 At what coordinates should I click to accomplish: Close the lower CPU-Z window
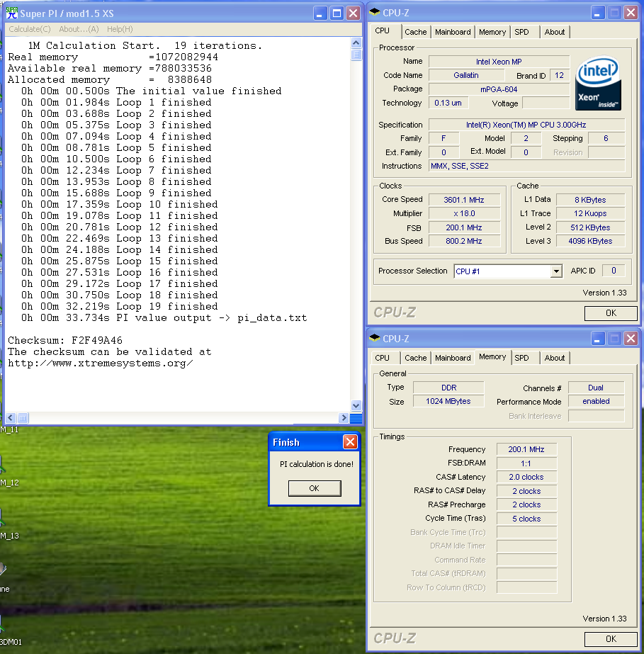tap(631, 338)
